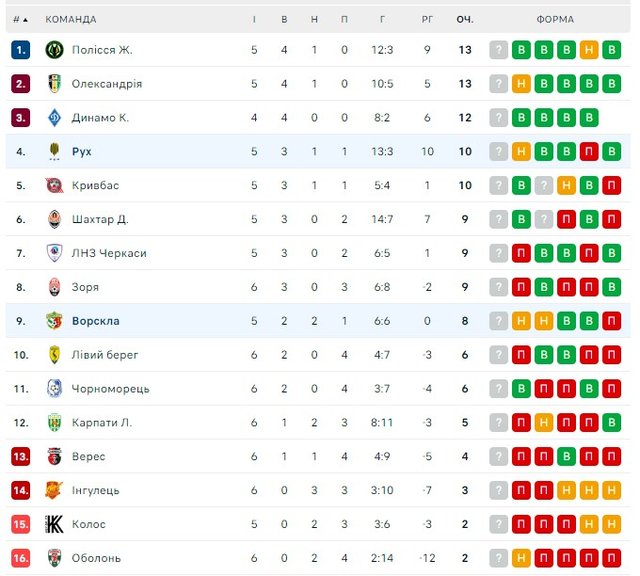
Task: Click the gray upcoming-match badge for Полісся Ж.
Action: [x=498, y=50]
